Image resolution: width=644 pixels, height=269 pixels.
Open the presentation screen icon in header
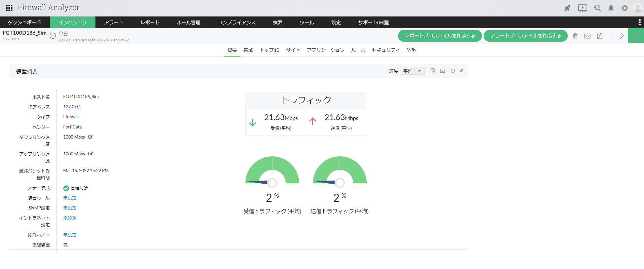click(582, 8)
